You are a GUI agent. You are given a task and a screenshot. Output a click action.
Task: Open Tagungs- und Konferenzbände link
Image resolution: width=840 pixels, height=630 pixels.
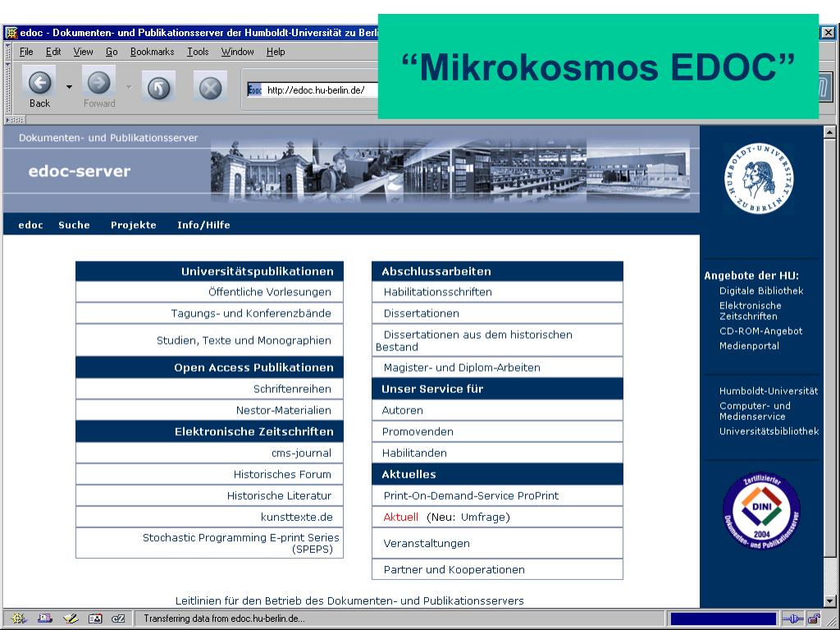click(251, 313)
